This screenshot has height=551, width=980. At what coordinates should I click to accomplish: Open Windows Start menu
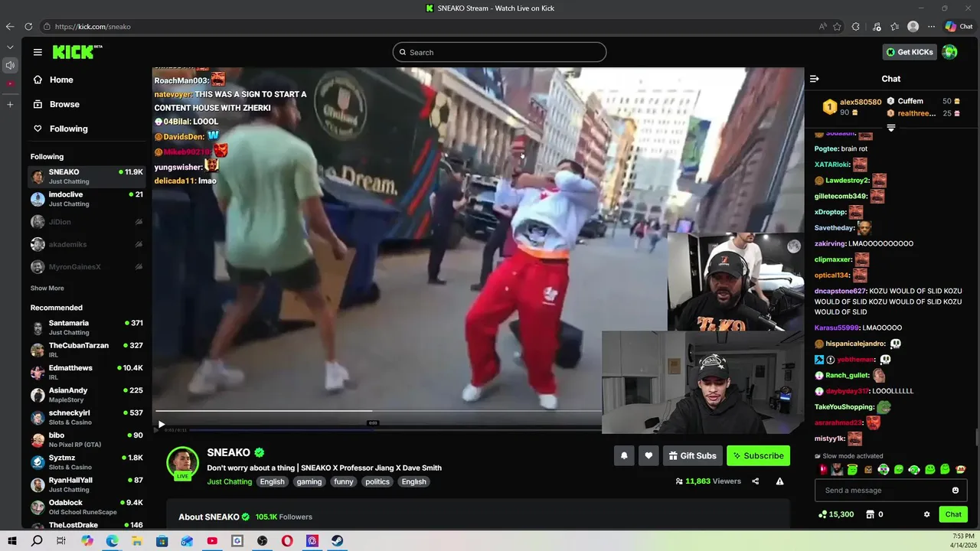pos(11,541)
